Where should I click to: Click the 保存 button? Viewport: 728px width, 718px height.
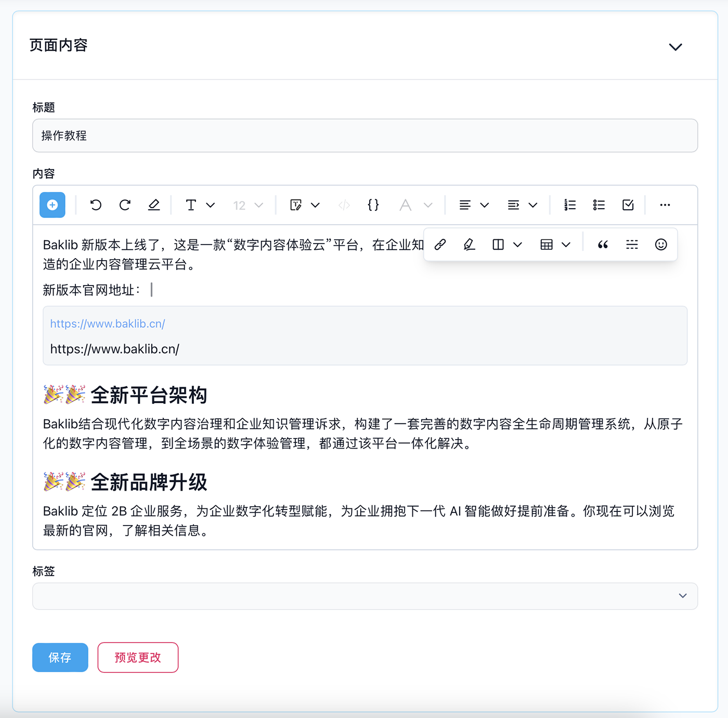coord(60,658)
